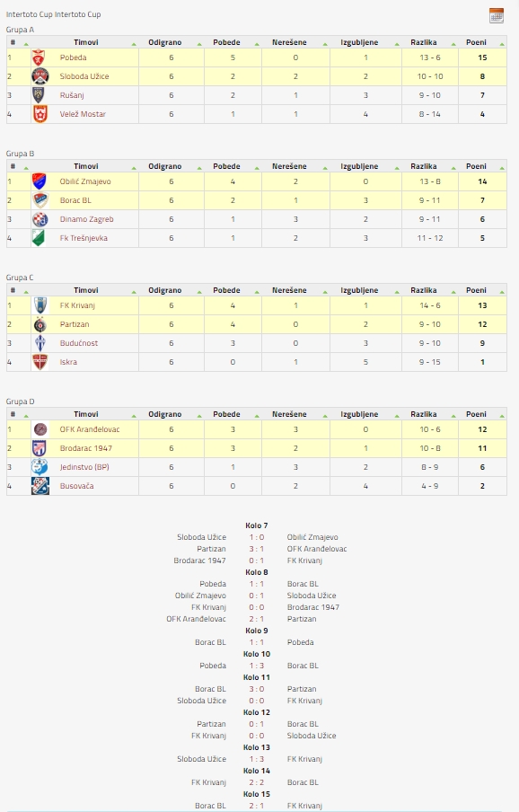Open Obilić Zmajevo team link

[85, 181]
